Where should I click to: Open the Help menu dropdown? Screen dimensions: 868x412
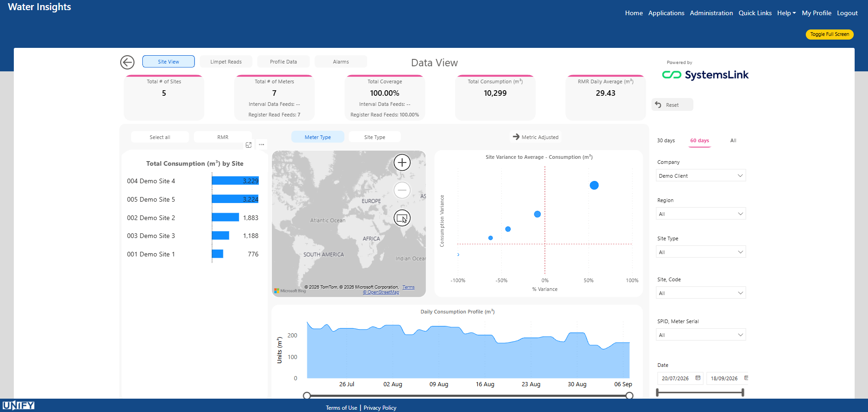click(786, 13)
